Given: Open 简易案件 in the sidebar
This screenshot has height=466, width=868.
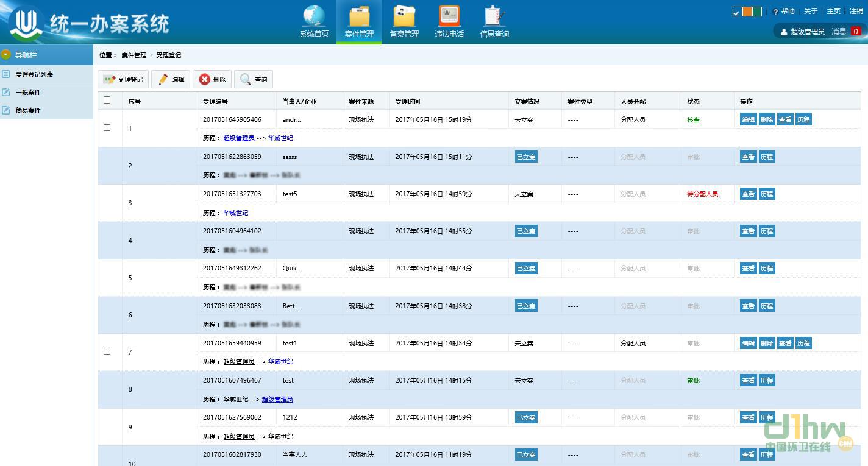Looking at the screenshot, I should (28, 111).
